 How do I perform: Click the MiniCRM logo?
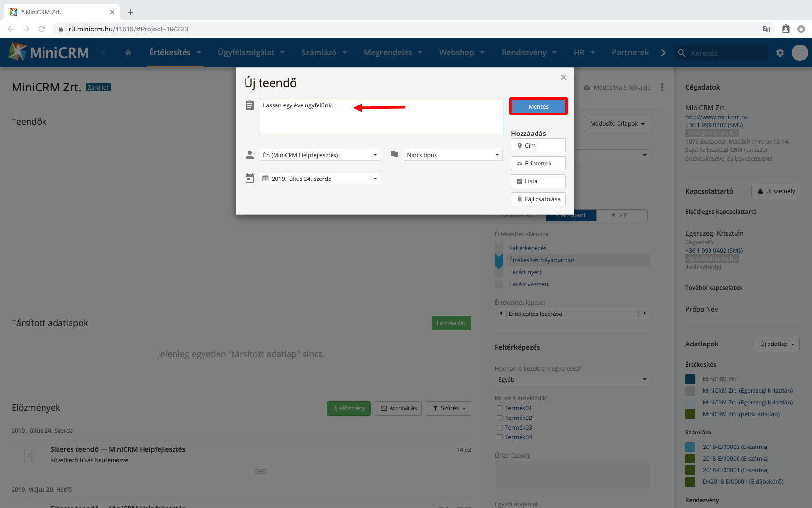pyautogui.click(x=49, y=52)
